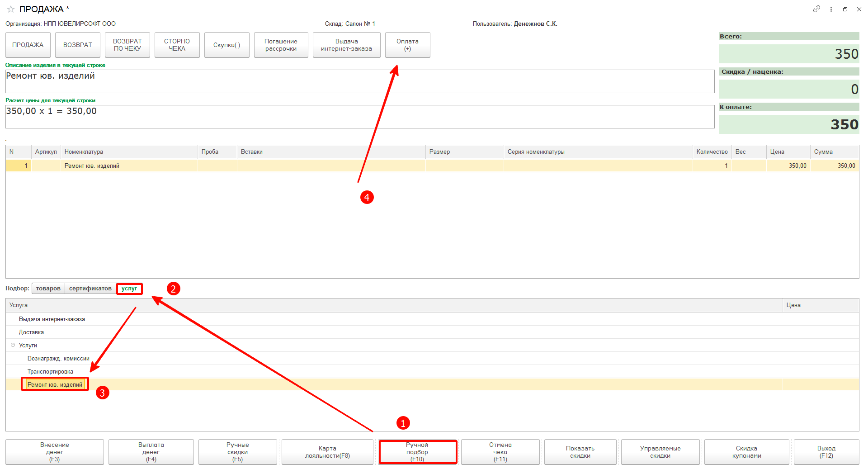Add the ПРОДАЖА form to favorites (star)
868x469 pixels.
pos(11,9)
